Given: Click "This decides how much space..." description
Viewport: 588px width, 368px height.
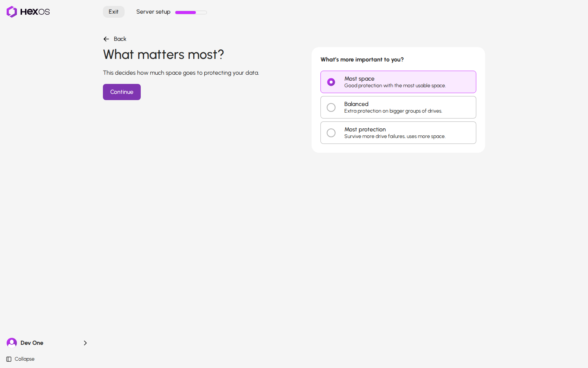Looking at the screenshot, I should point(181,73).
